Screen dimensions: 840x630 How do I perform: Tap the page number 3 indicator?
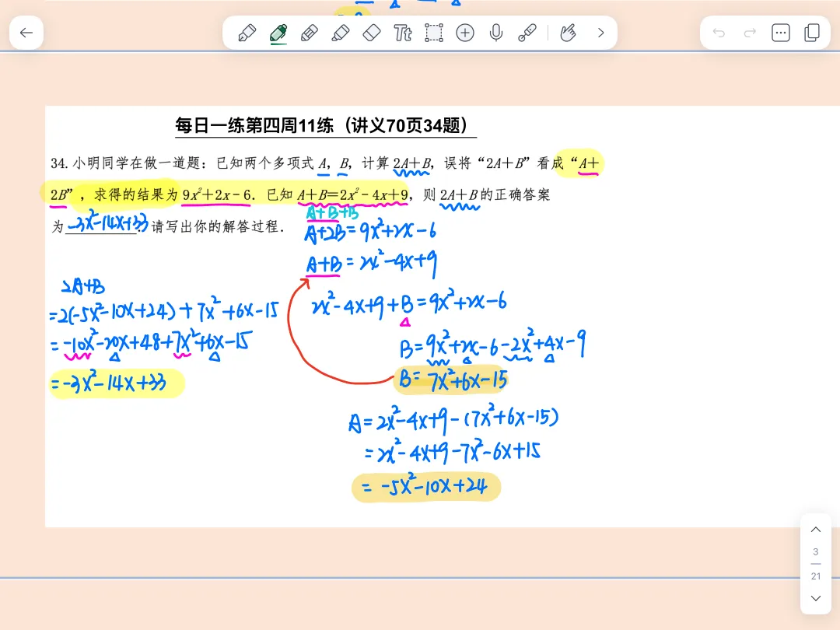click(x=816, y=551)
